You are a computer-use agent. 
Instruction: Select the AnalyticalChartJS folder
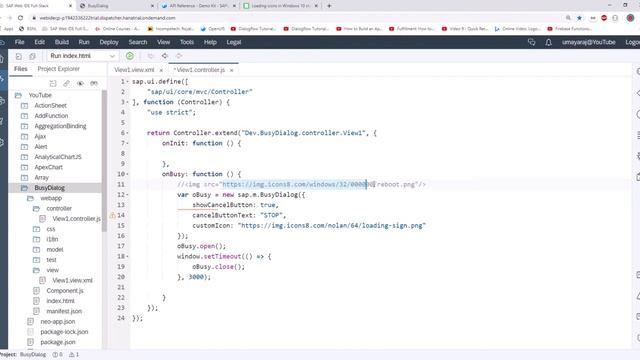pos(58,157)
